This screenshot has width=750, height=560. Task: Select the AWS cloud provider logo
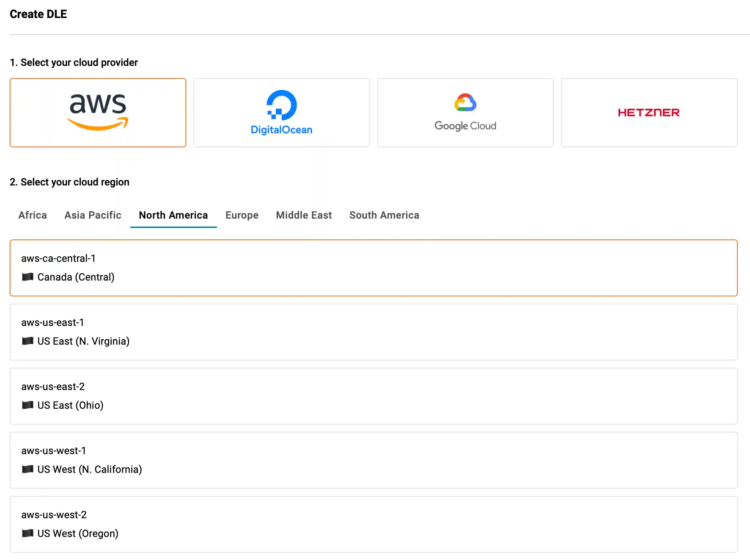coord(98,113)
